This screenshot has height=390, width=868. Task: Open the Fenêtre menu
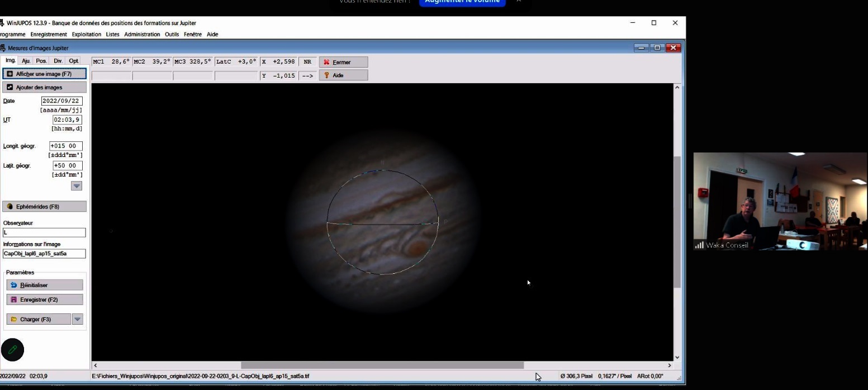coord(193,34)
